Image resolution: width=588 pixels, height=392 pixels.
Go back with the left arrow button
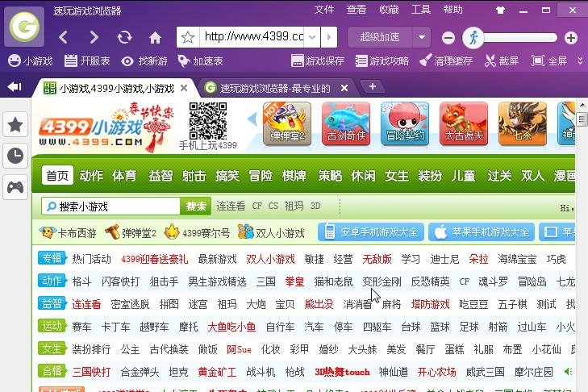click(64, 37)
